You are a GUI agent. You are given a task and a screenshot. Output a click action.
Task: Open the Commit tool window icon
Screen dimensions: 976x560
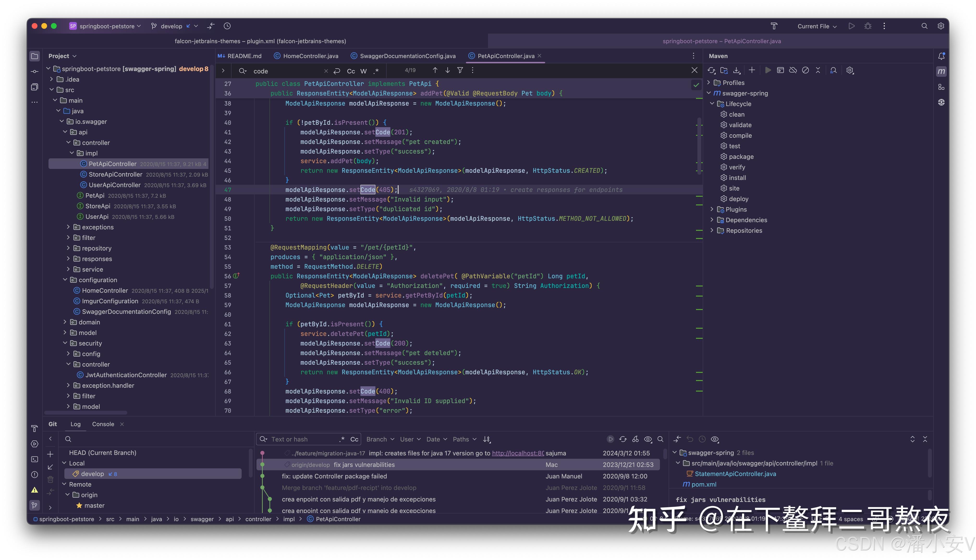[x=35, y=71]
